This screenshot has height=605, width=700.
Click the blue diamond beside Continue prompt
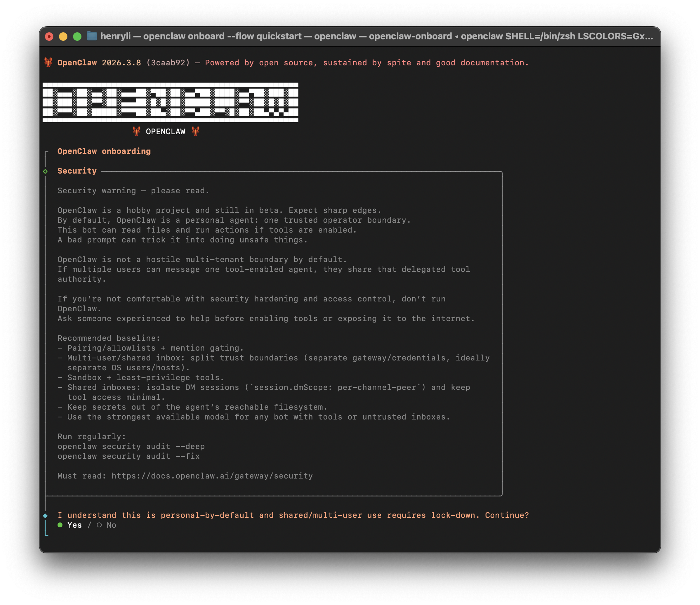click(45, 515)
